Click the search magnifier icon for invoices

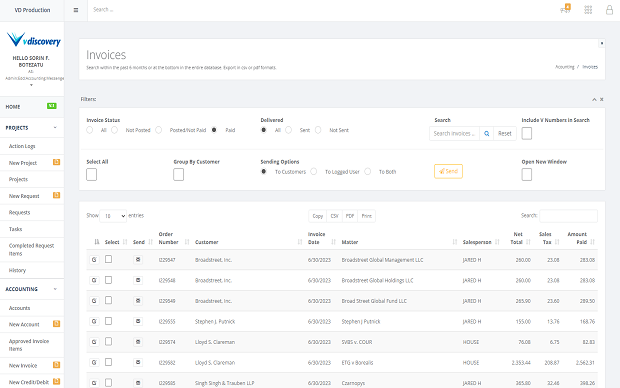487,134
